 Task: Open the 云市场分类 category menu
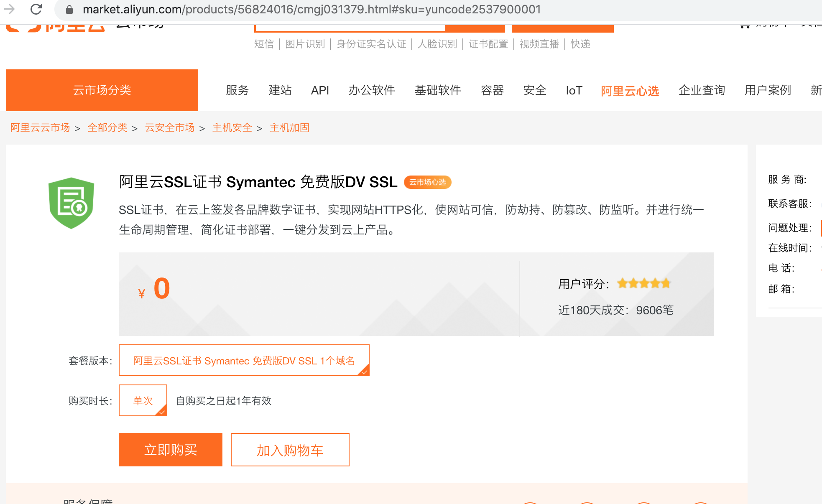(x=102, y=90)
